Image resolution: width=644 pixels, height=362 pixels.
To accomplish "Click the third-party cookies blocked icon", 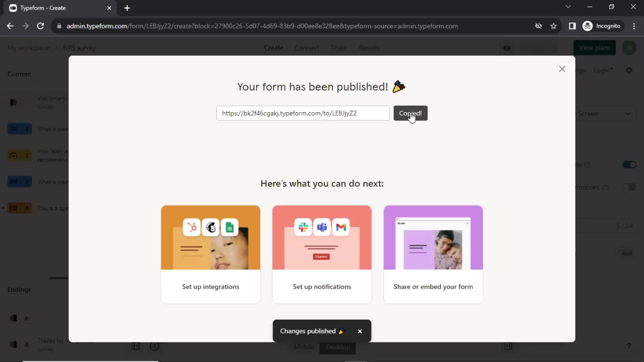I will pos(538,26).
